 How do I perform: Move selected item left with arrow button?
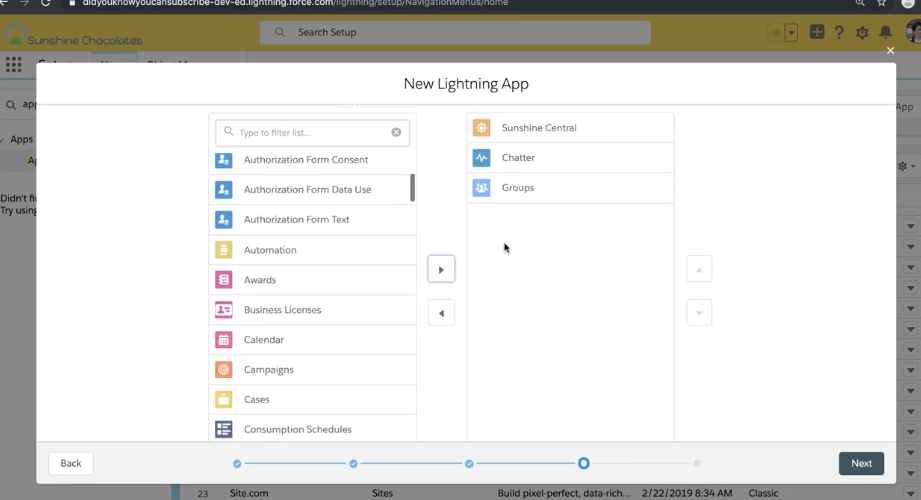tap(441, 313)
